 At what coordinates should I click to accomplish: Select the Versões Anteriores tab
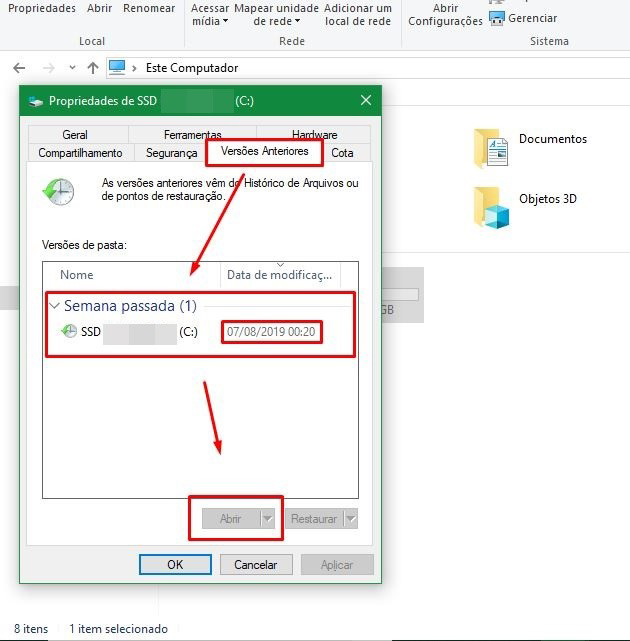tap(265, 151)
